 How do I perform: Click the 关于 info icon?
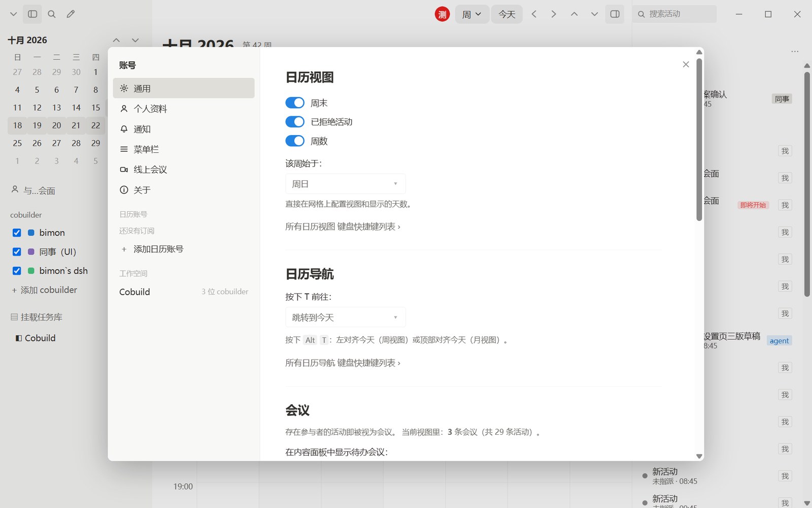tap(124, 190)
